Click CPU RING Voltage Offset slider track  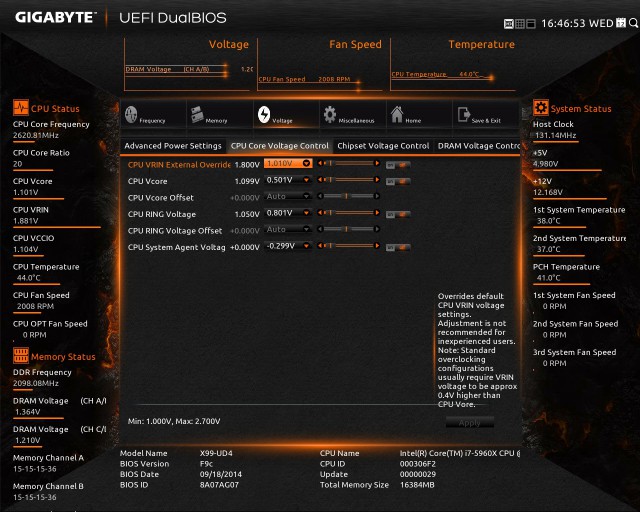point(349,229)
